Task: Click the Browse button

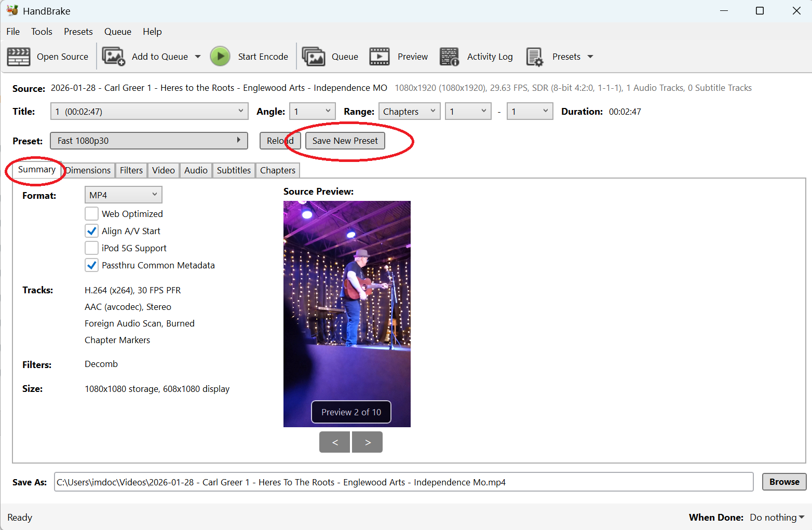Action: coord(784,482)
